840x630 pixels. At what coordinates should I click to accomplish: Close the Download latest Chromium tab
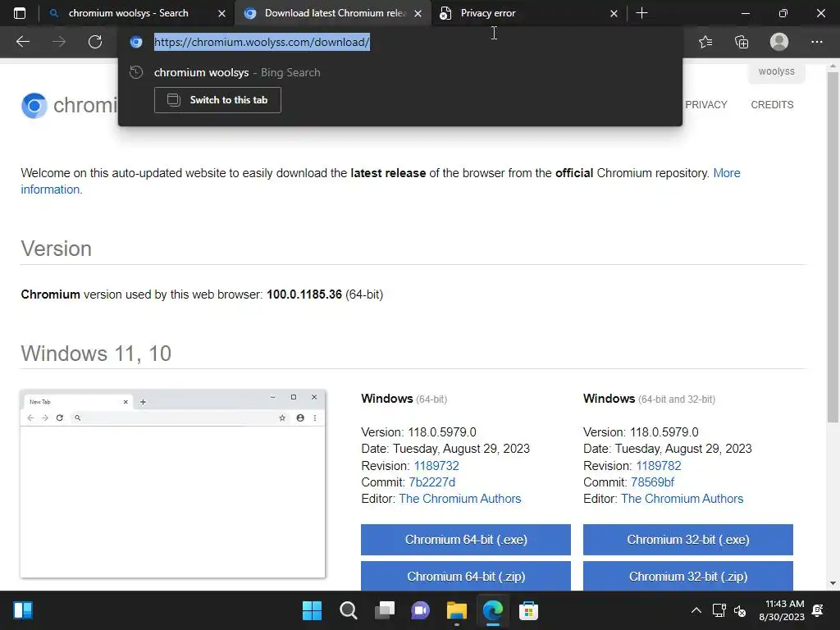pyautogui.click(x=418, y=13)
